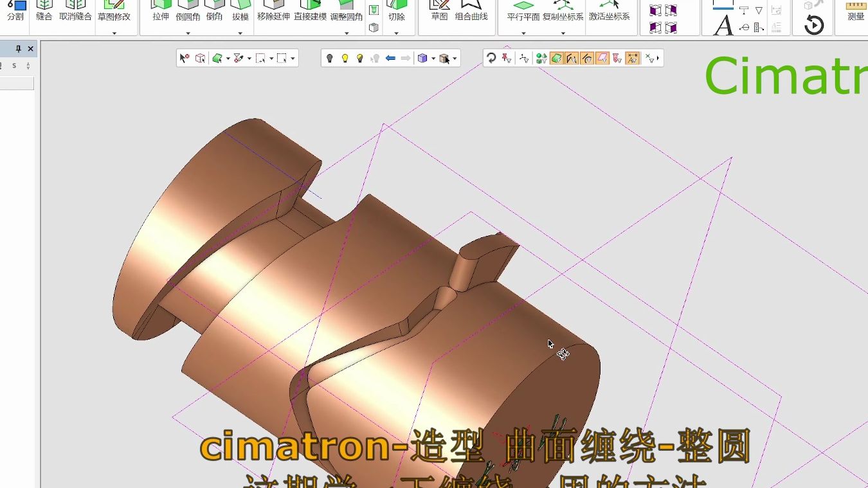The height and width of the screenshot is (488, 868).
Task: Click the yellow light bulb show icon
Action: [345, 59]
